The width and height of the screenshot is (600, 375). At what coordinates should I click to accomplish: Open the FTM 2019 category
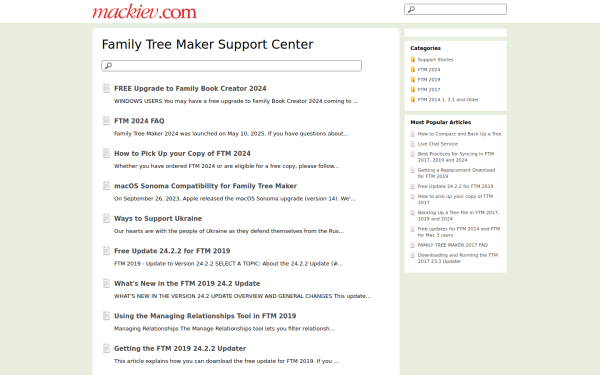pyautogui.click(x=429, y=80)
